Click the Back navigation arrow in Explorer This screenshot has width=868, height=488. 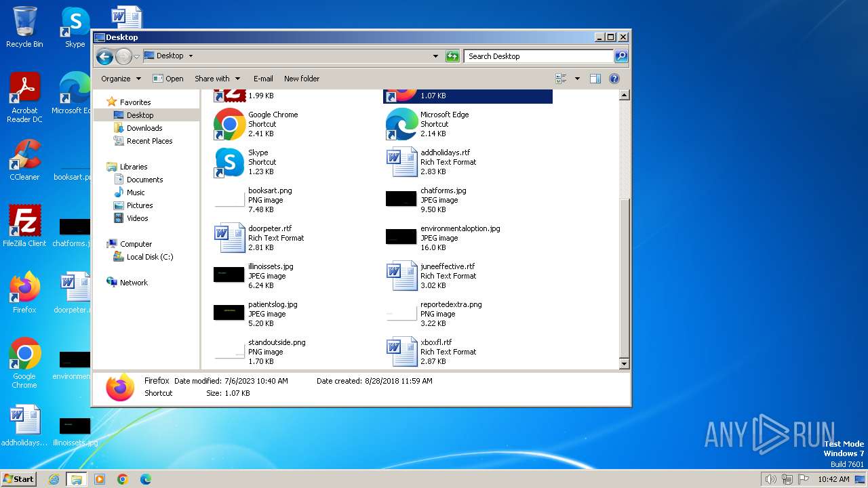(104, 56)
